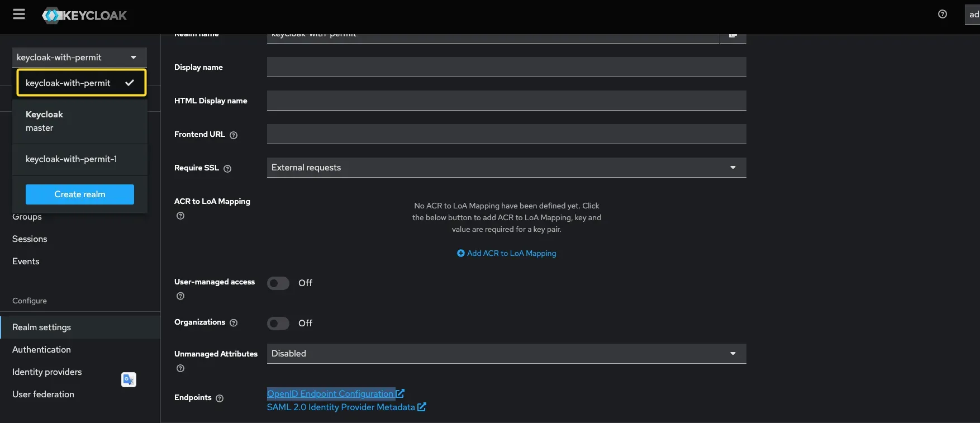Expand the Require SSL dropdown
This screenshot has height=423, width=980.
point(506,168)
